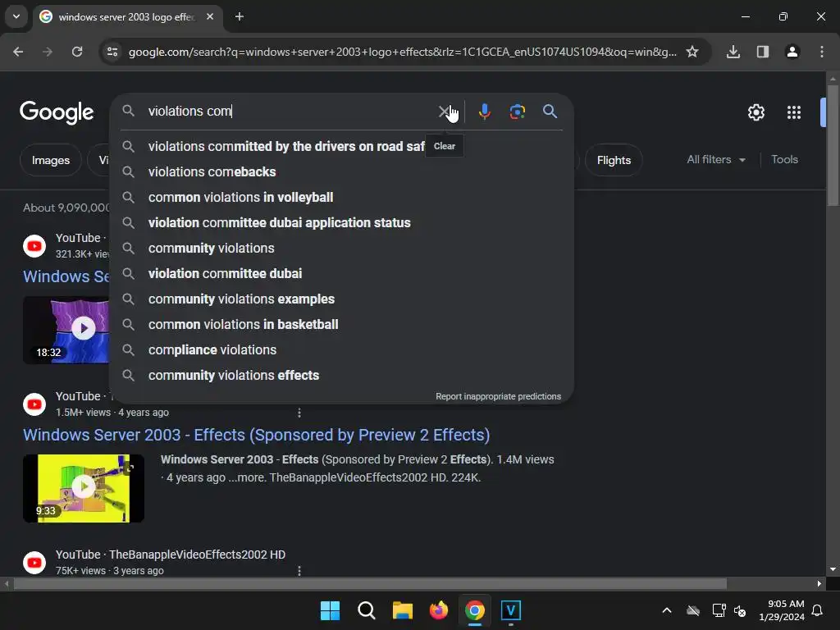Go back to previous page
The width and height of the screenshot is (840, 630).
pyautogui.click(x=18, y=52)
